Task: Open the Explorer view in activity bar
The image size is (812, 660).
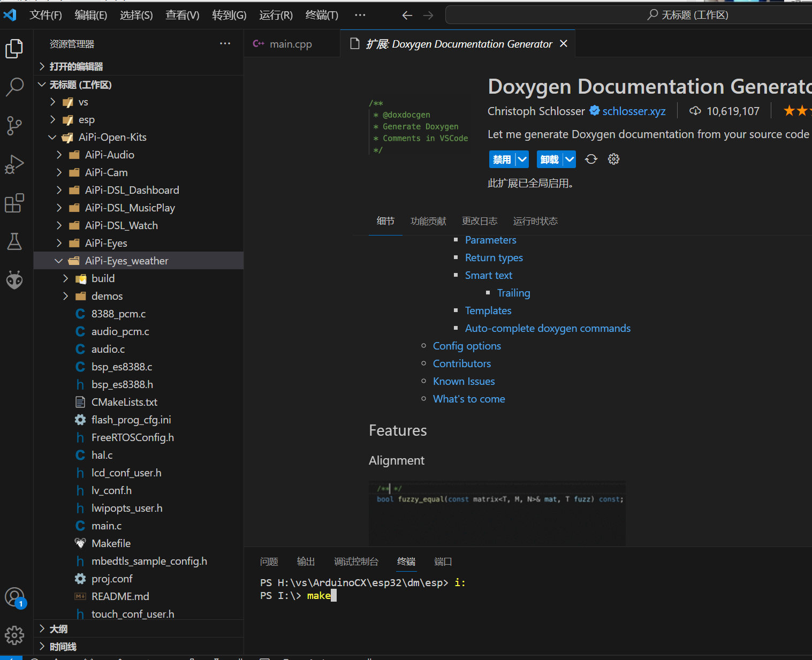Action: point(14,49)
